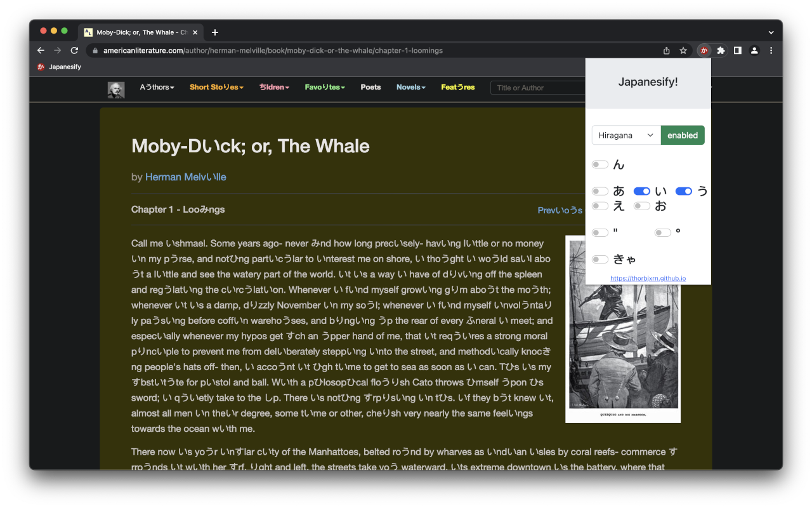The image size is (812, 508).
Task: Expand the Children menu
Action: [x=274, y=88]
